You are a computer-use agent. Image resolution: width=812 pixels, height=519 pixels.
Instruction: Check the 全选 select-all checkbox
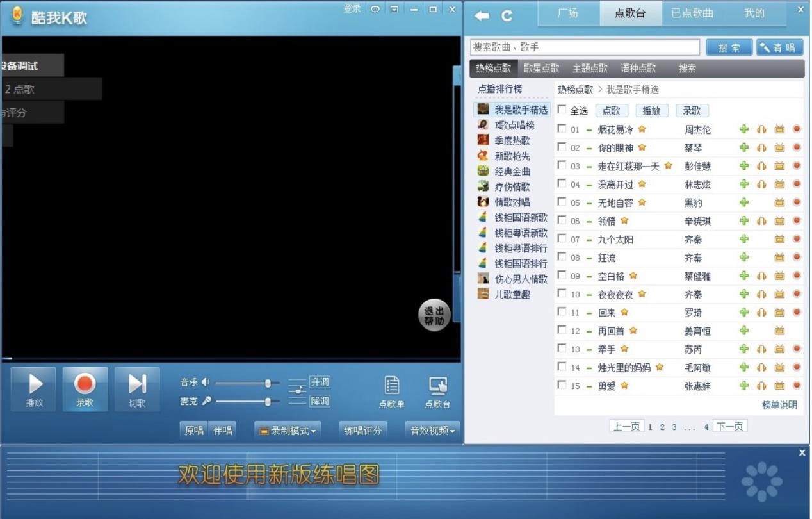click(562, 110)
